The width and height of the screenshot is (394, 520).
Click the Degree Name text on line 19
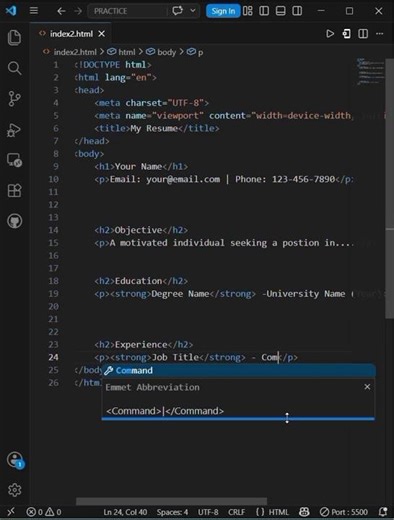pyautogui.click(x=180, y=294)
